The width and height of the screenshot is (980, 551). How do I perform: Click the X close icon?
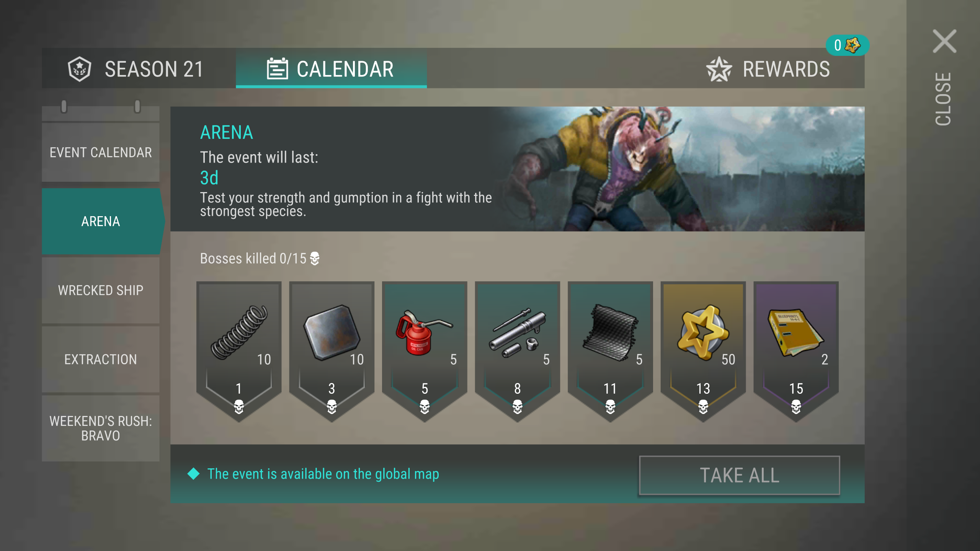coord(944,41)
